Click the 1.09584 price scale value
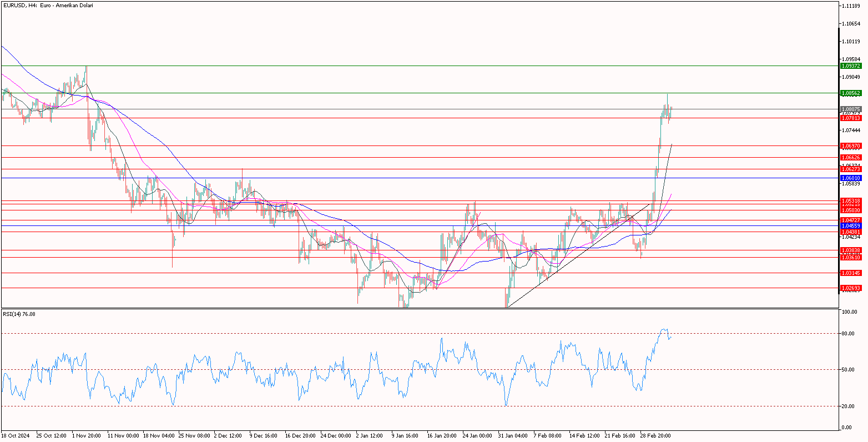Screen dimensions: 868x442 click(851, 59)
